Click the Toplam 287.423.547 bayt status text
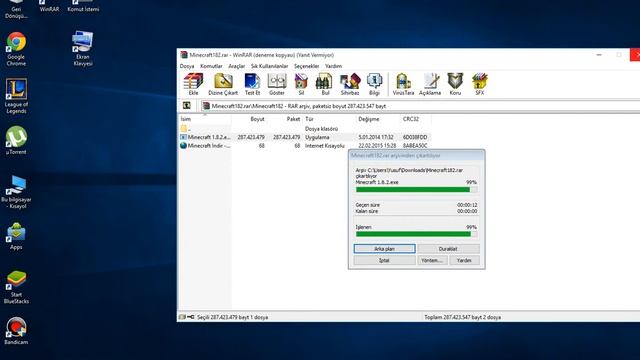The width and height of the screenshot is (640, 360). point(462,317)
